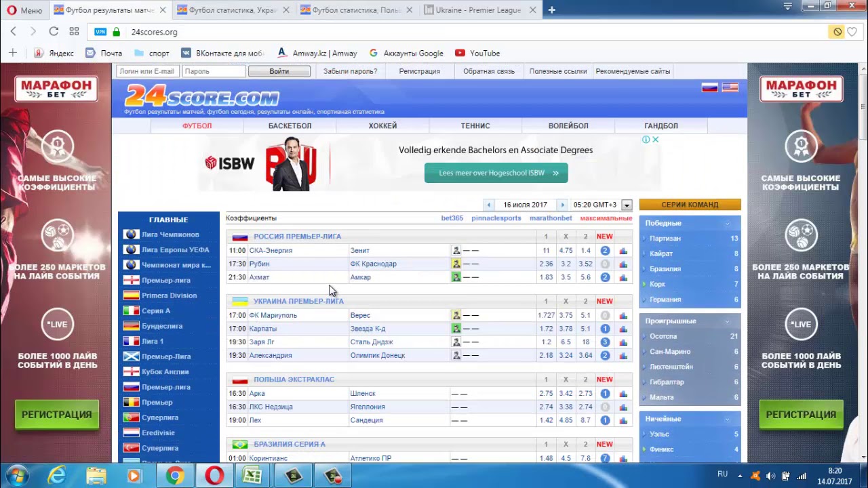Select the ГАНДБОЛ sport tab
The height and width of the screenshot is (488, 868).
[x=661, y=125]
